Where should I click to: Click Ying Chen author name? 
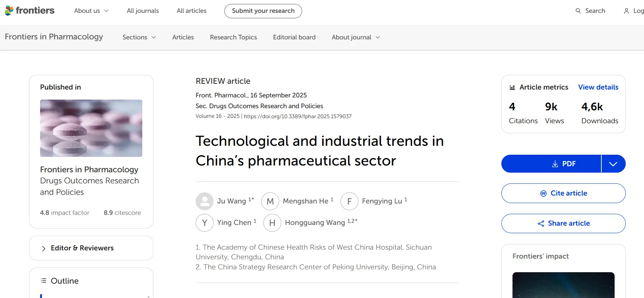tap(234, 223)
